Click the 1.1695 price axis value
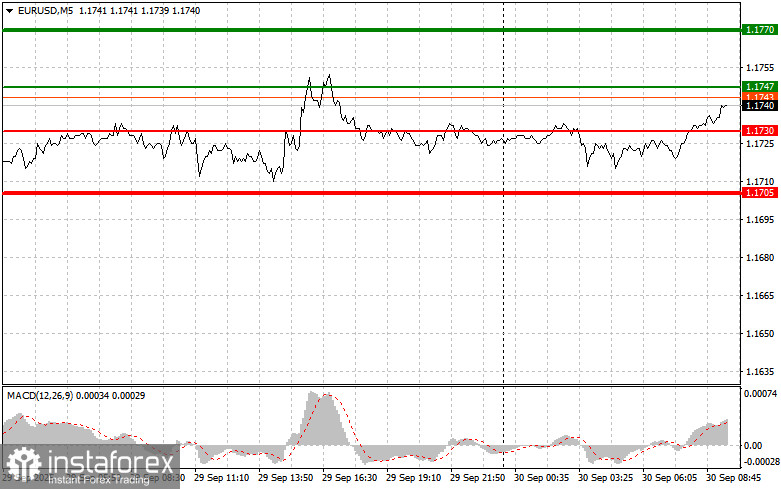This screenshot has height=489, width=781. coord(760,220)
